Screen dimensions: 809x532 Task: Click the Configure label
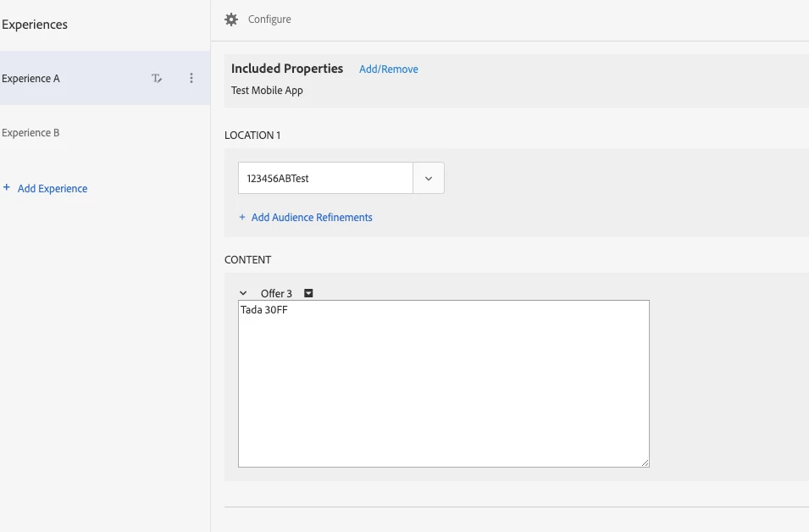point(269,19)
